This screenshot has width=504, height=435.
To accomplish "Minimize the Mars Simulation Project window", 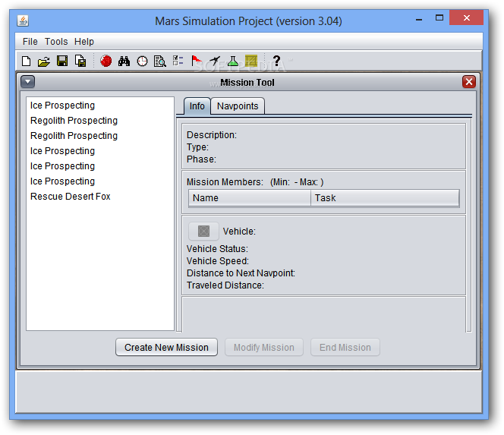I will [x=419, y=18].
